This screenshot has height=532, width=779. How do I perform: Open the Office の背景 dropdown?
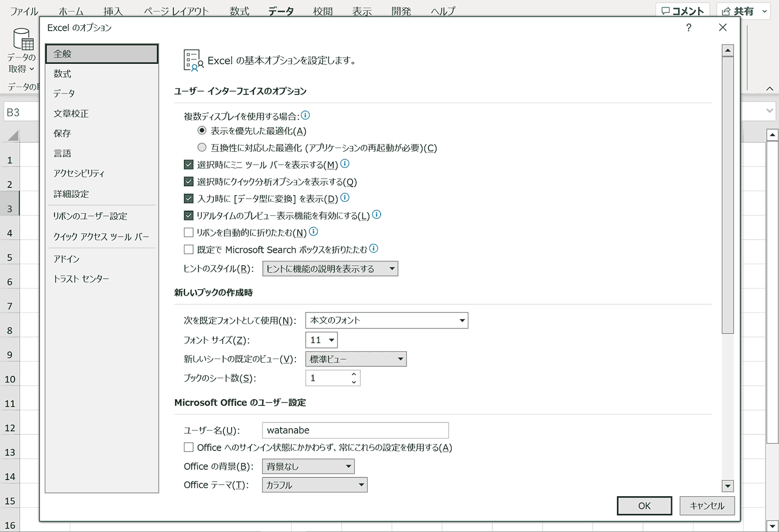[308, 466]
